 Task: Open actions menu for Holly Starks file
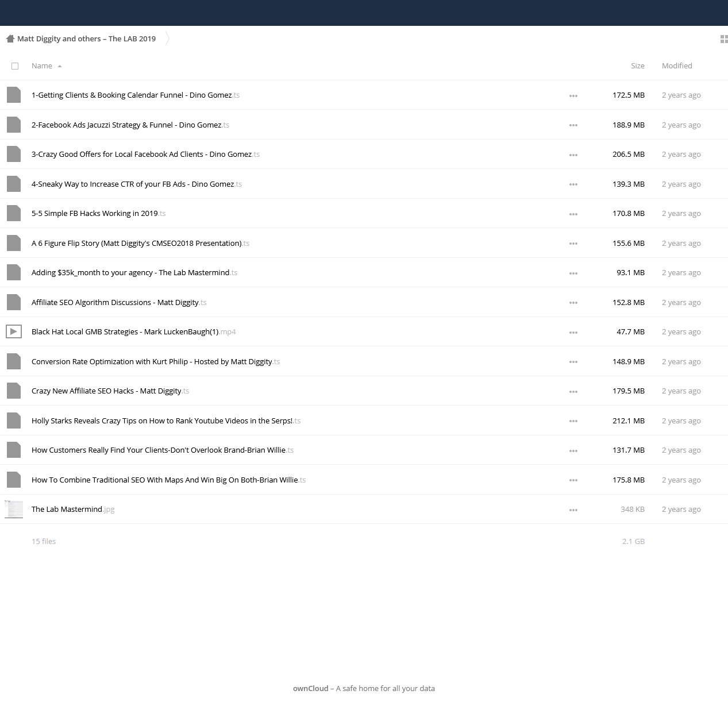573,421
